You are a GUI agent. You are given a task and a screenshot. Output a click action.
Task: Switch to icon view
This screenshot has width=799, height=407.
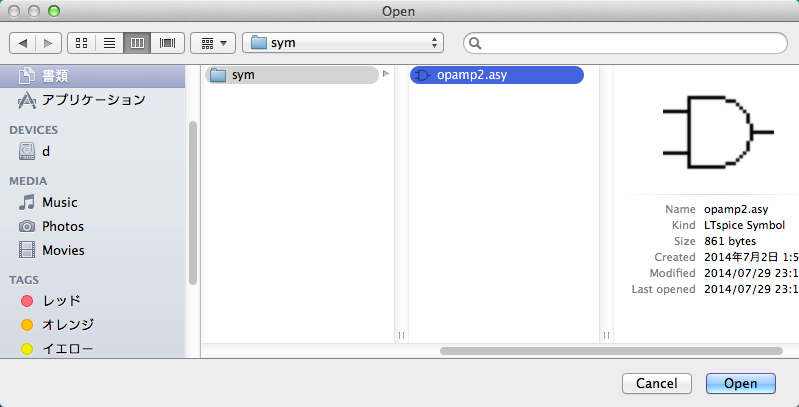pos(81,43)
